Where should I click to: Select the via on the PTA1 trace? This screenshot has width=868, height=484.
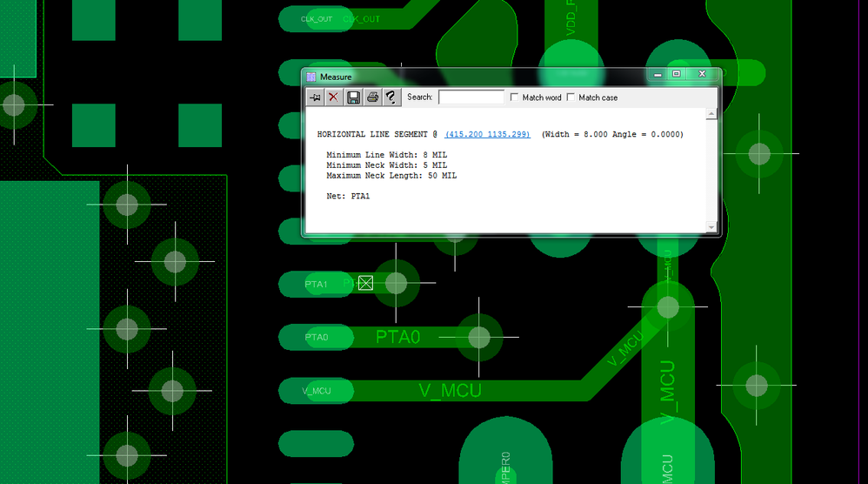pos(396,283)
